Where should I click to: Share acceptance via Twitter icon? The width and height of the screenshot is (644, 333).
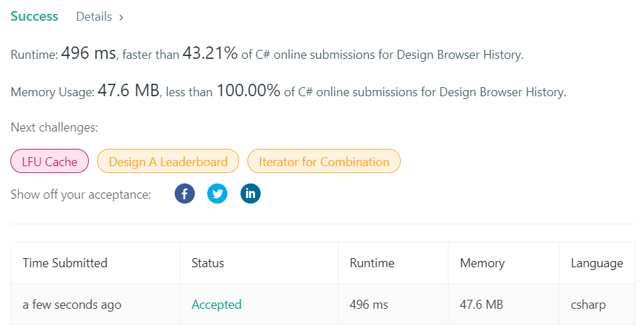(217, 194)
